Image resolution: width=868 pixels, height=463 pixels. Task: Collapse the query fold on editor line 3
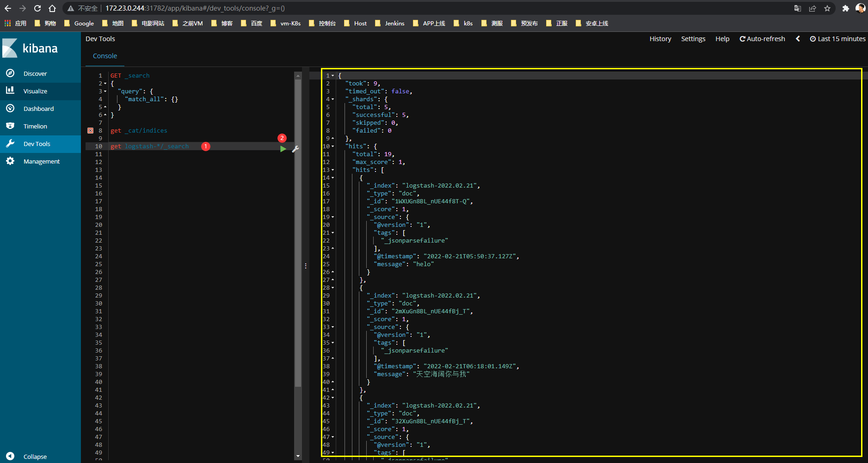(x=105, y=91)
